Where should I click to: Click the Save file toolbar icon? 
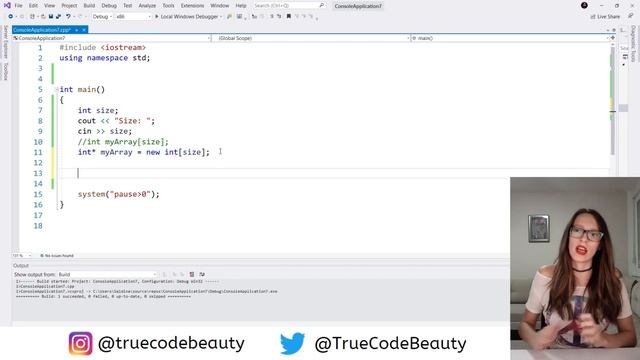[x=51, y=16]
